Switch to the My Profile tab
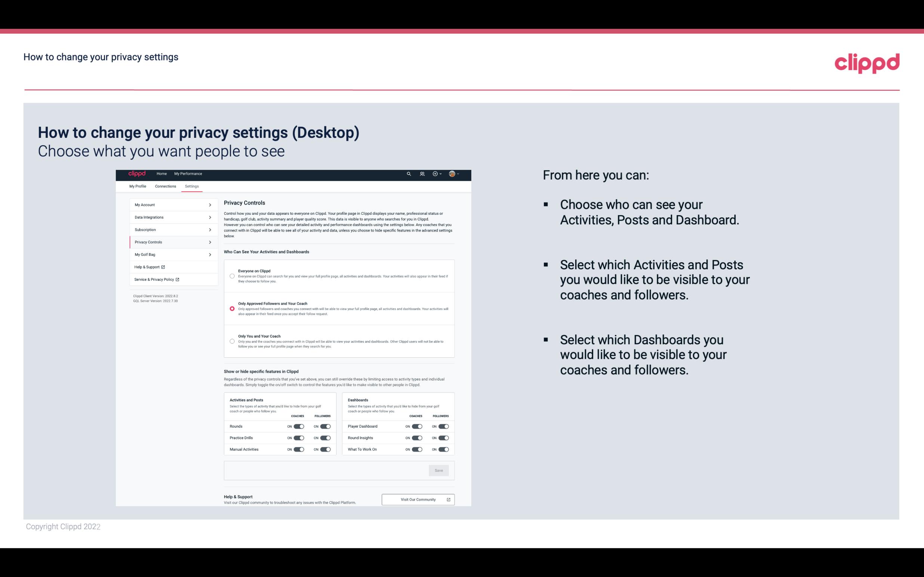This screenshot has width=924, height=577. 138,186
